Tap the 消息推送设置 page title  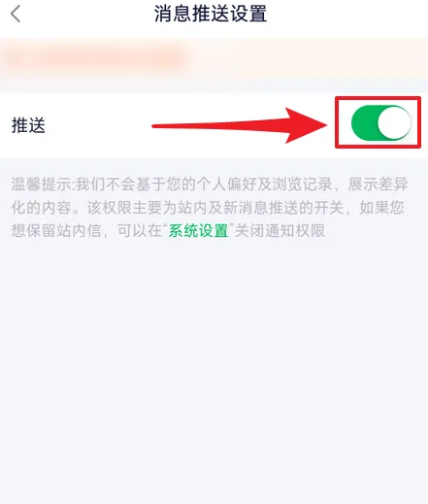point(211,14)
